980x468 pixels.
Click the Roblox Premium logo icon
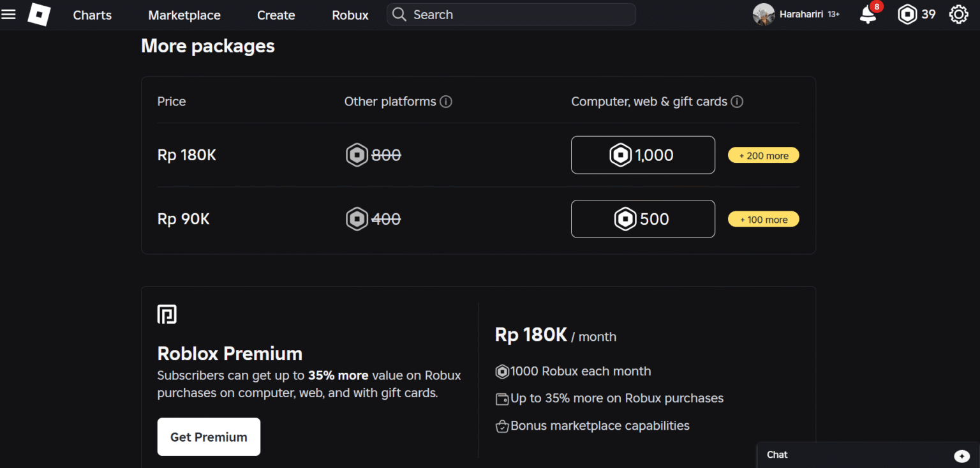[x=167, y=314]
